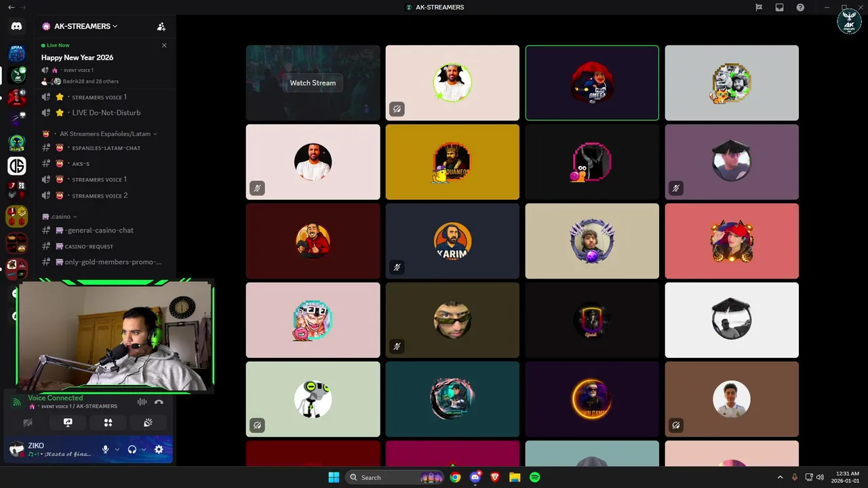Select the KARIM participant tile
This screenshot has width=868, height=488.
point(452,241)
